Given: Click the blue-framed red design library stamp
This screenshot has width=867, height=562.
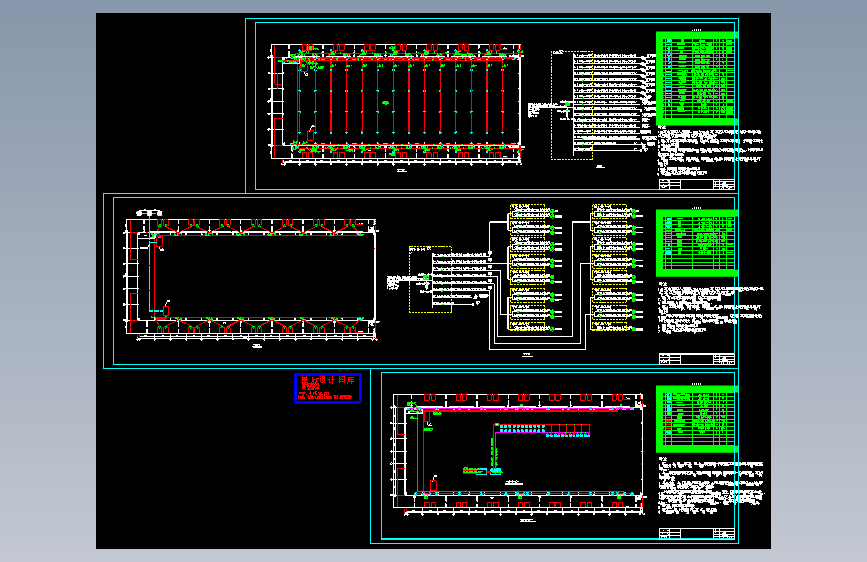Looking at the screenshot, I should [328, 388].
